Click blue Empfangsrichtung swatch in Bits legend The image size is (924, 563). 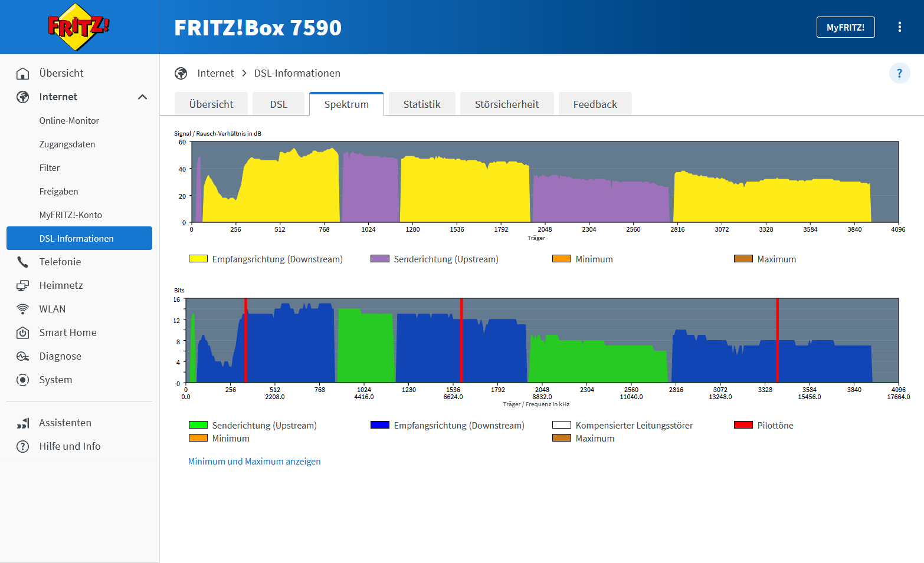tap(380, 424)
